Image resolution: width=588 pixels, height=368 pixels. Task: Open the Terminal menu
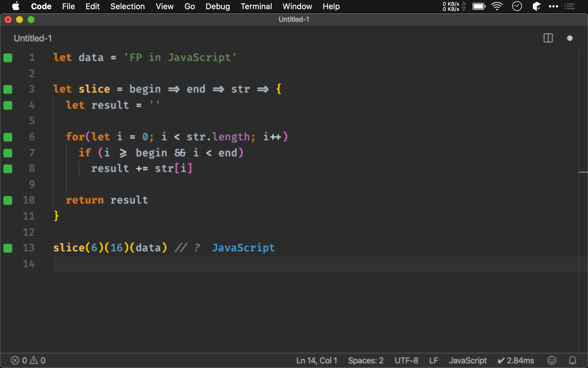255,6
